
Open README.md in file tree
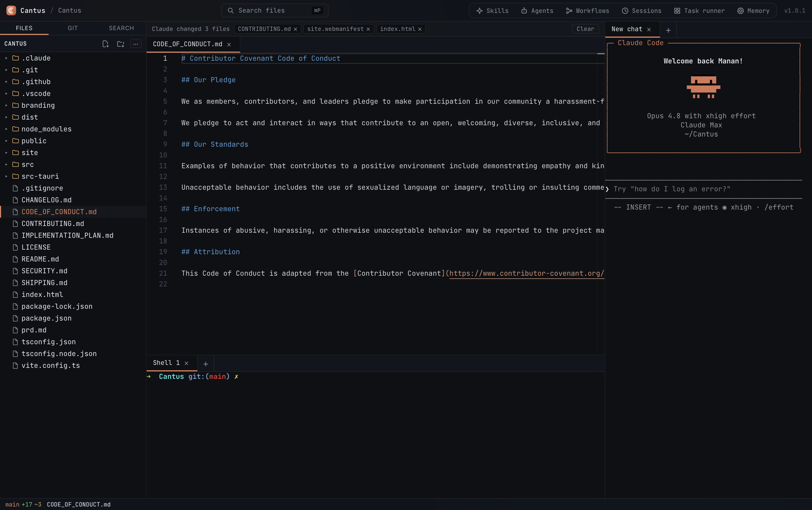73,259
